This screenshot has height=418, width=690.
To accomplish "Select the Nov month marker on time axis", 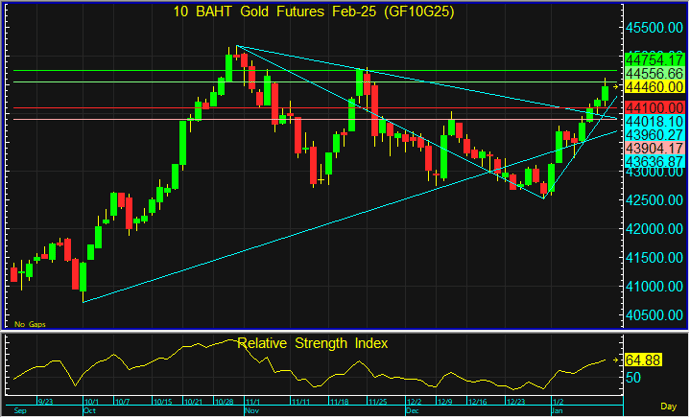I will [x=251, y=411].
